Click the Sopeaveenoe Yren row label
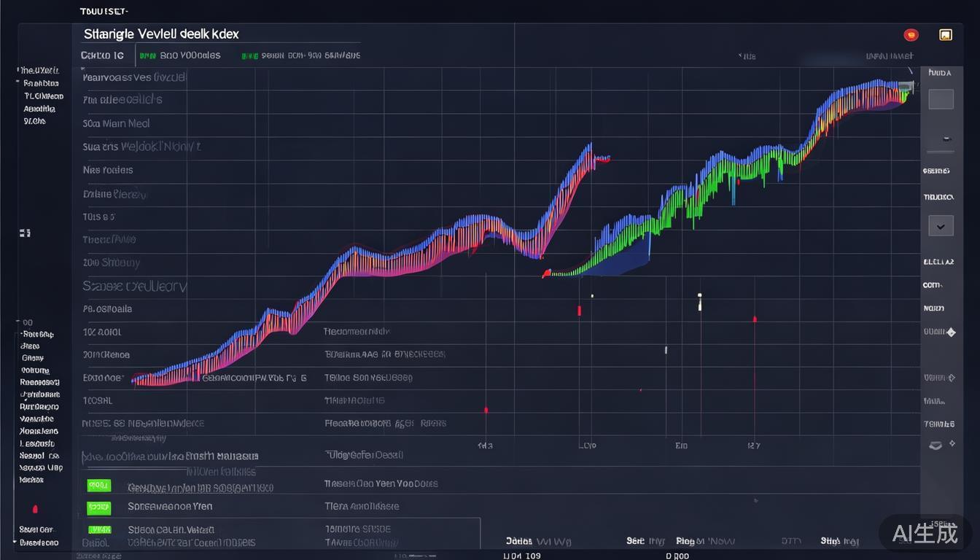980x560 pixels. (170, 506)
